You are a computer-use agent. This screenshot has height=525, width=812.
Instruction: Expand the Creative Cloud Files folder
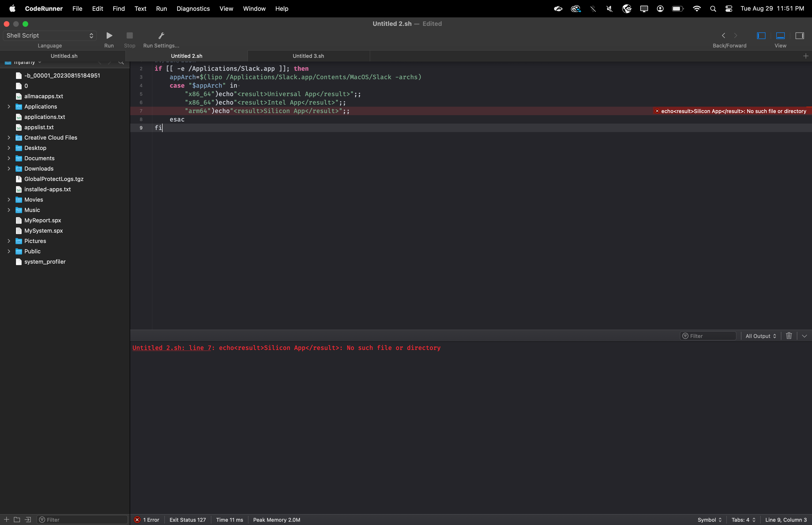9,137
